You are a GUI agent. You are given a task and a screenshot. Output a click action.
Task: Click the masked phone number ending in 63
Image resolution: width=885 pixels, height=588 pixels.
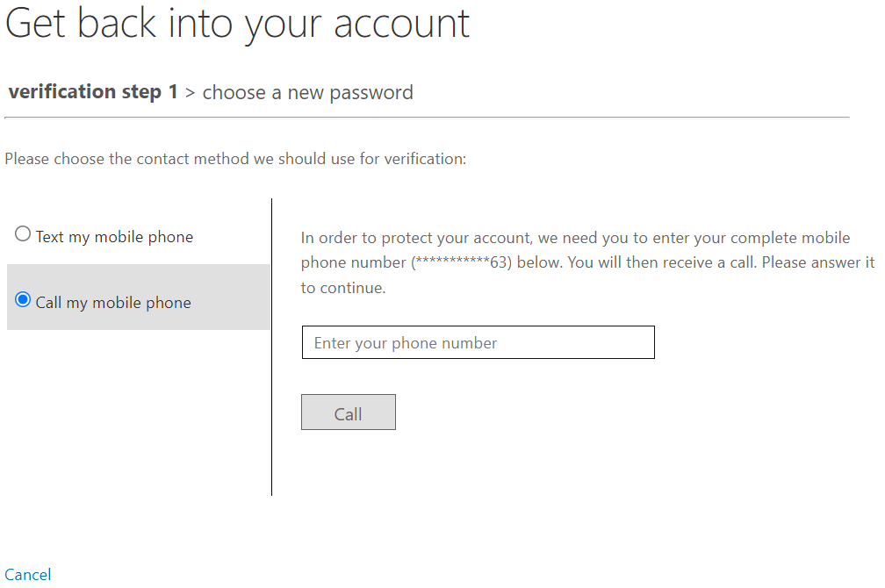[x=462, y=263]
